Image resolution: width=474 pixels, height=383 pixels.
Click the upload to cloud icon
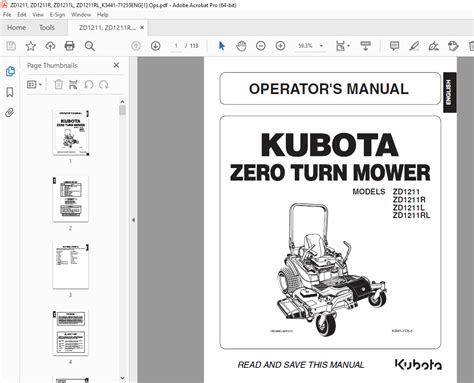click(x=50, y=46)
